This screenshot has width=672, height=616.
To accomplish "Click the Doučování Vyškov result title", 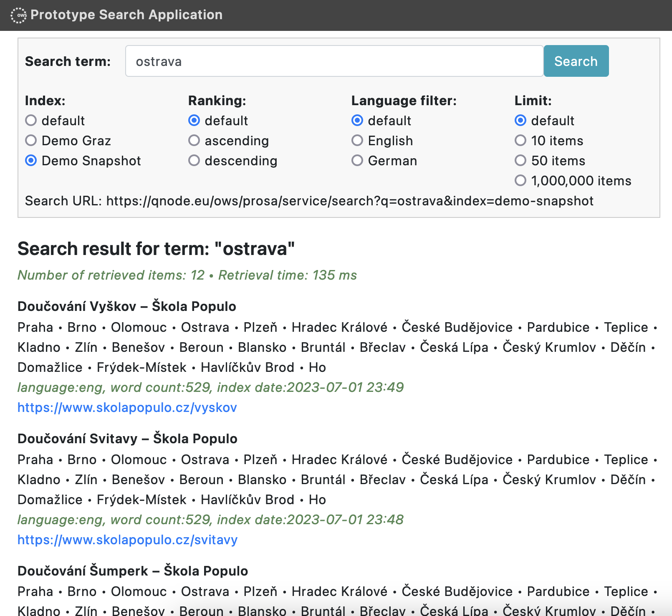I will click(127, 306).
